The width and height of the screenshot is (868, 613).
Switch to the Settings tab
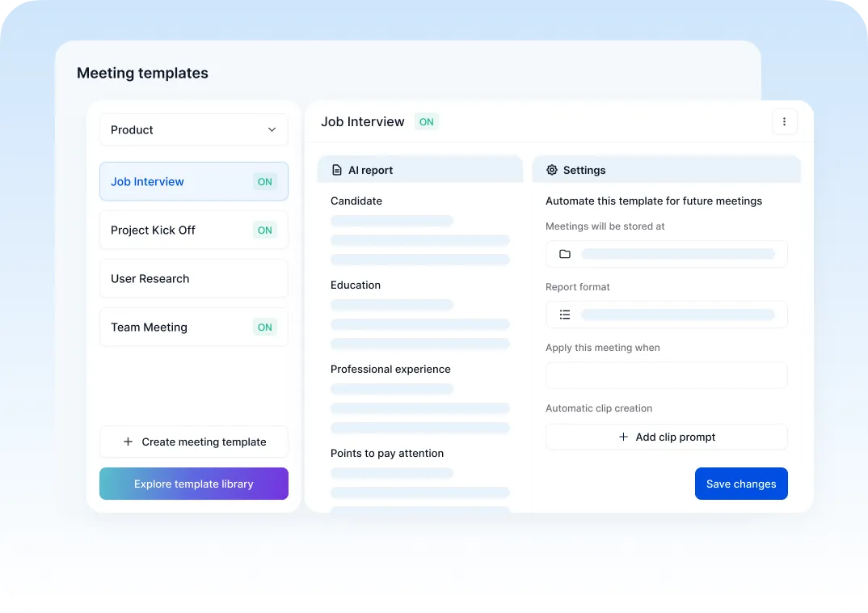[x=666, y=171]
